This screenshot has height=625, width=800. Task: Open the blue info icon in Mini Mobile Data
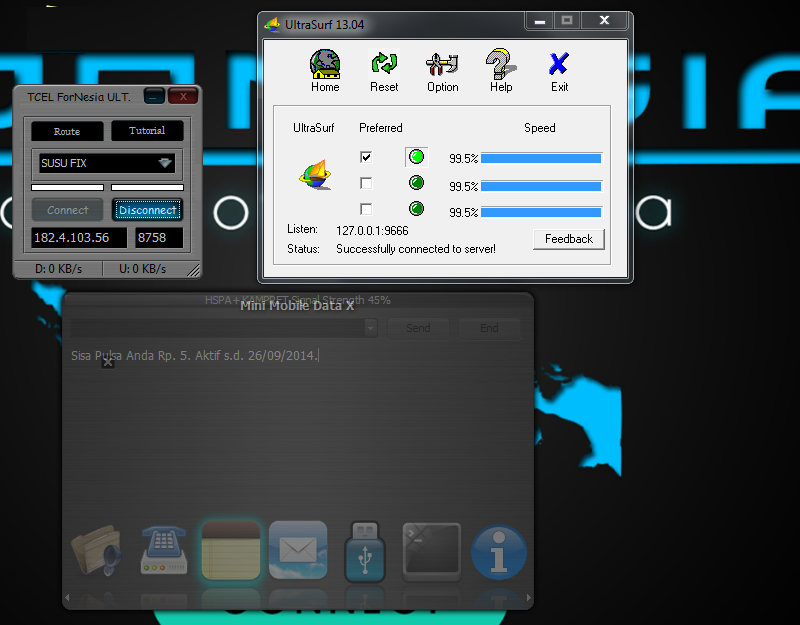click(x=498, y=553)
